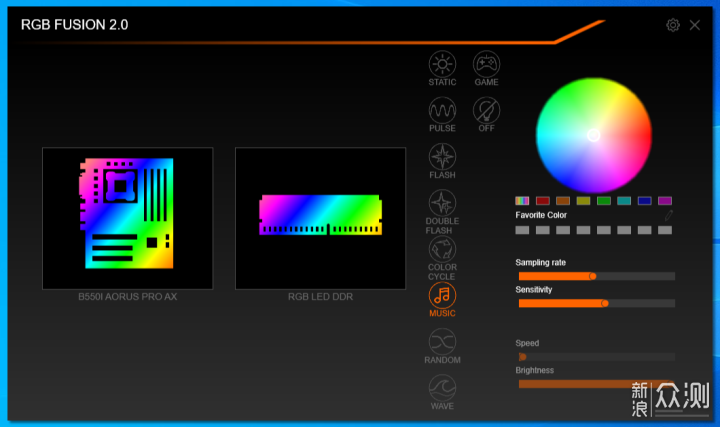The width and height of the screenshot is (720, 427).
Task: Select the Flash lighting effect
Action: click(x=442, y=157)
